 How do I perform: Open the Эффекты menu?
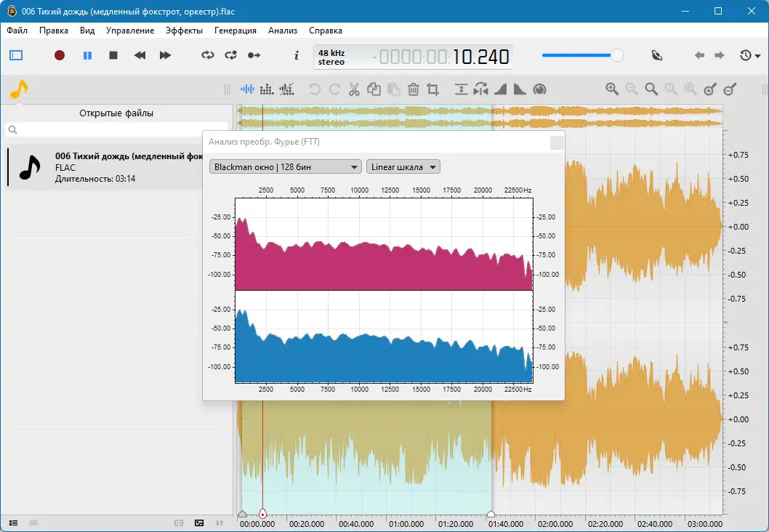(184, 31)
